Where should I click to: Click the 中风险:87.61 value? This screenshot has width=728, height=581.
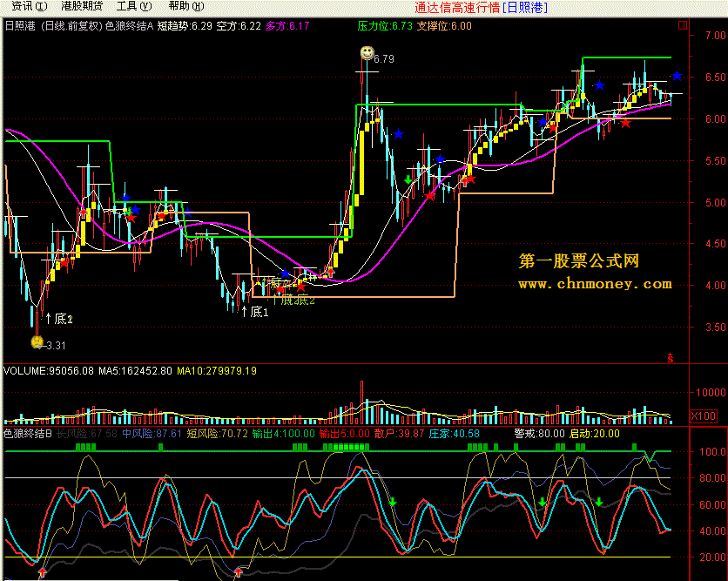[152, 434]
